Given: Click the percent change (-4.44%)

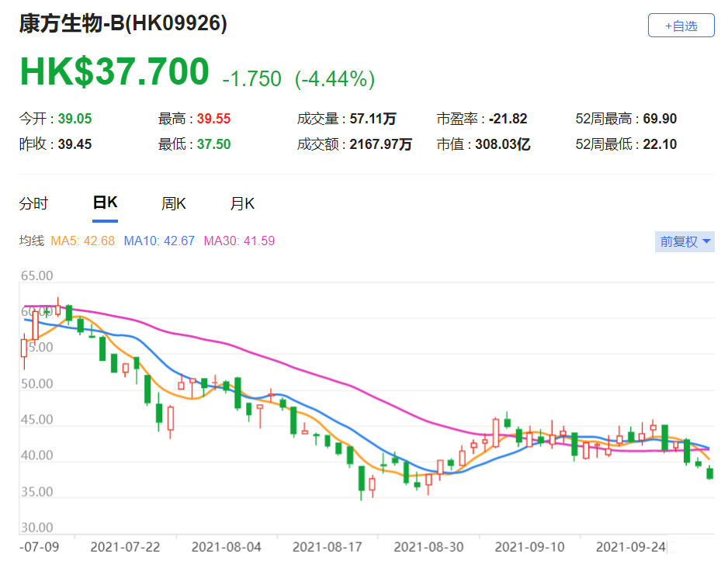Looking at the screenshot, I should pyautogui.click(x=335, y=79).
